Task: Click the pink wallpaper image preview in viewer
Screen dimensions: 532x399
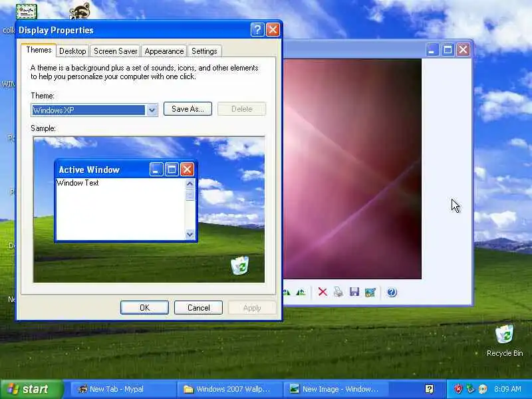Action: pos(352,169)
